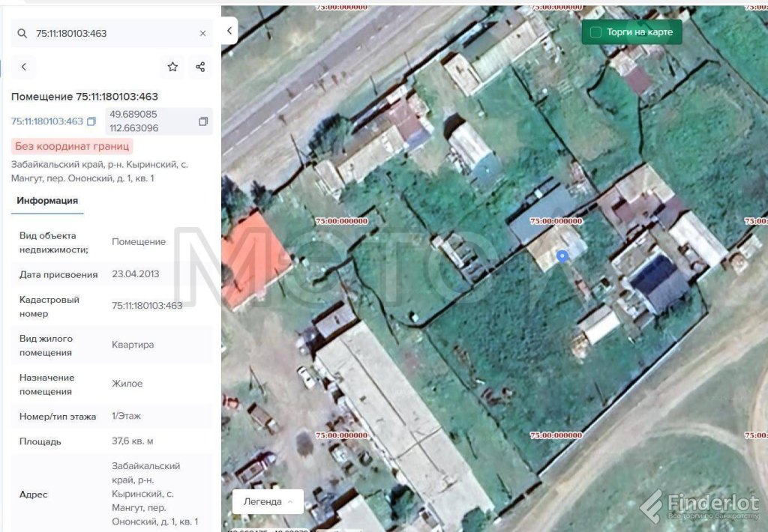
Task: Click the "Без координат границ" badge
Action: (73, 146)
